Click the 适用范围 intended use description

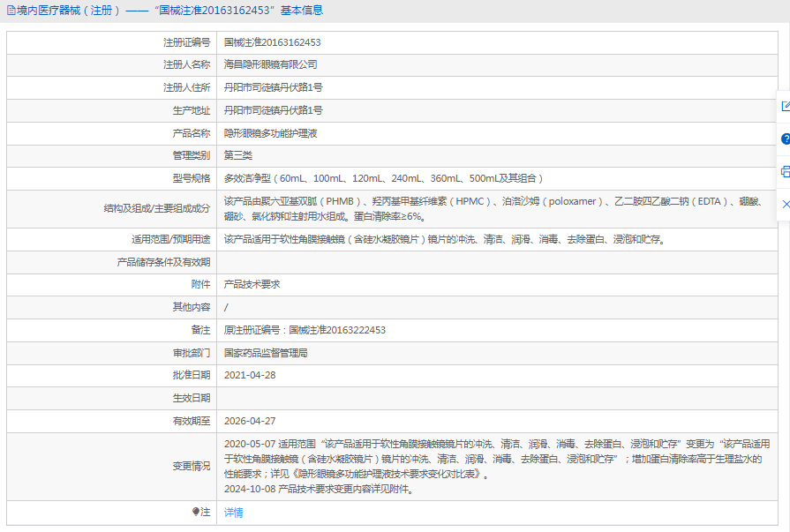[x=446, y=239]
